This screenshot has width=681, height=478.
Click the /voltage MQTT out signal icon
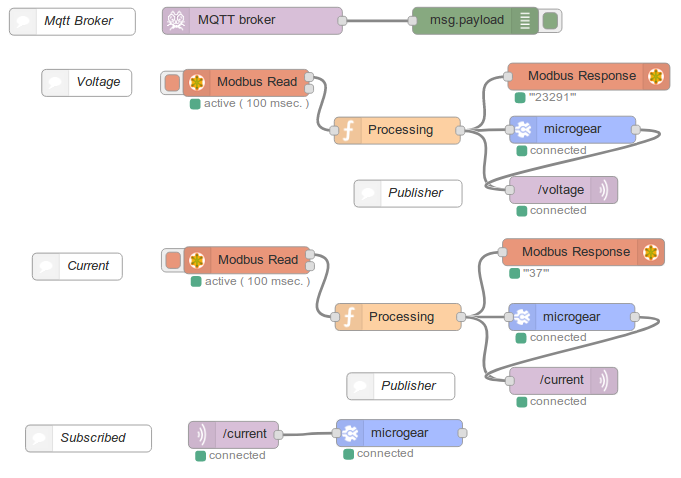pyautogui.click(x=604, y=190)
